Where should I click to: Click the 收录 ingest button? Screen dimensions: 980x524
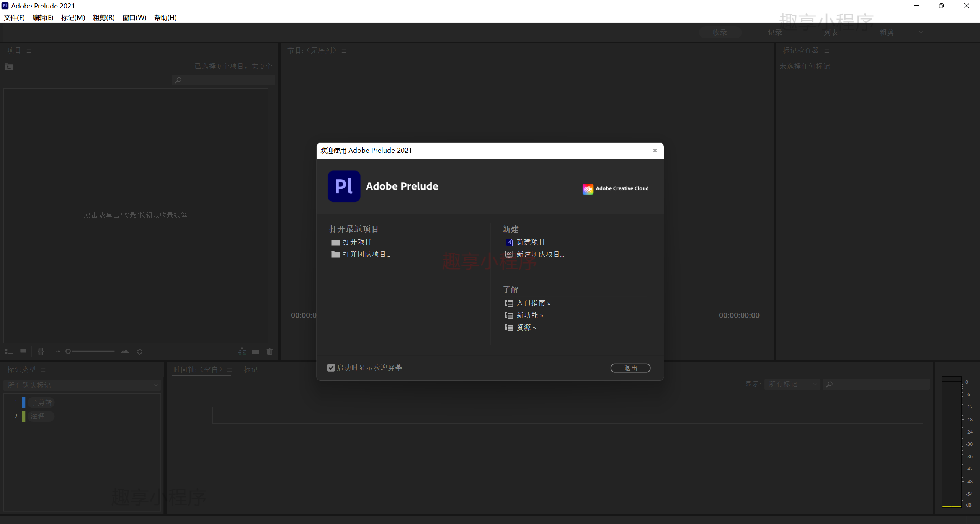tap(720, 33)
